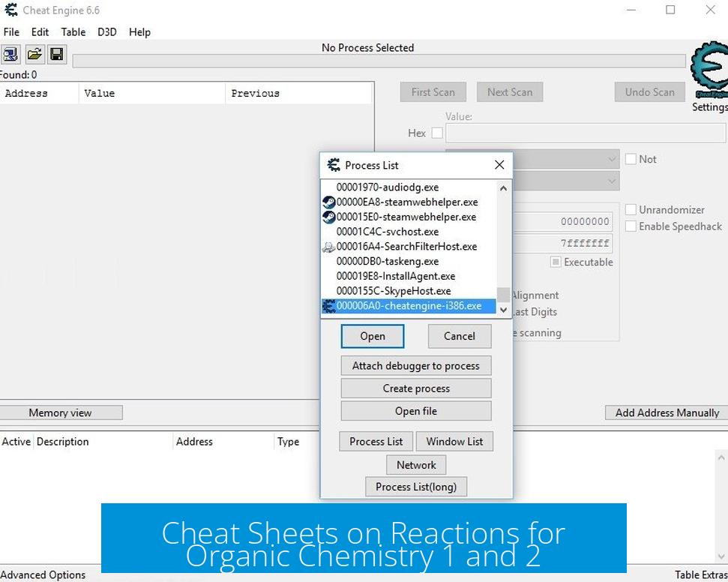728x582 pixels.
Task: Click the process list scrollbar thumb
Action: [x=503, y=295]
